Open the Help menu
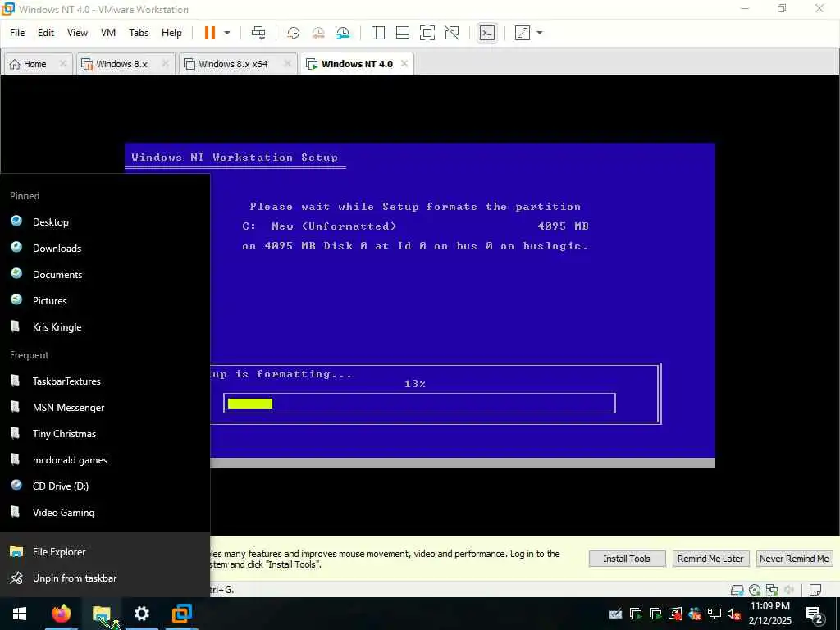 coord(172,33)
